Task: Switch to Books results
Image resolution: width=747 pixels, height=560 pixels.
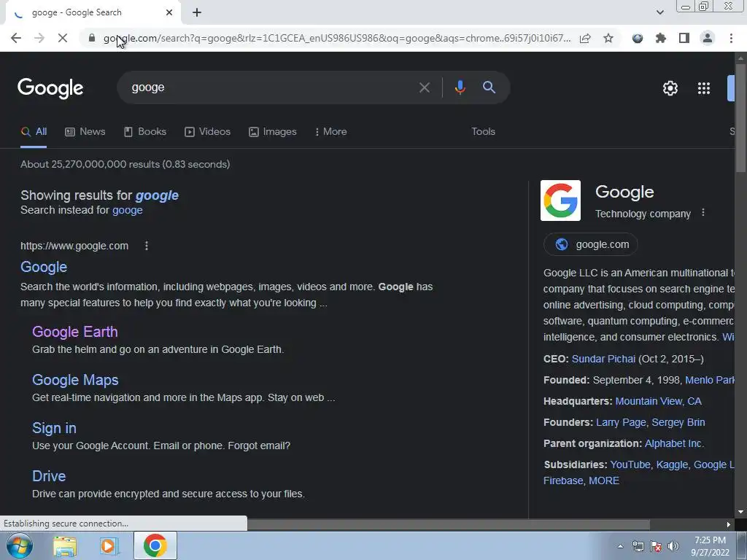Action: tap(145, 132)
